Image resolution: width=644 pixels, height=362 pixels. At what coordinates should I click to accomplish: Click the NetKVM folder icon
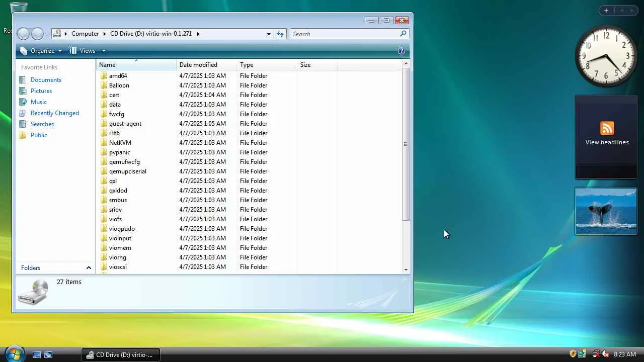click(x=104, y=143)
